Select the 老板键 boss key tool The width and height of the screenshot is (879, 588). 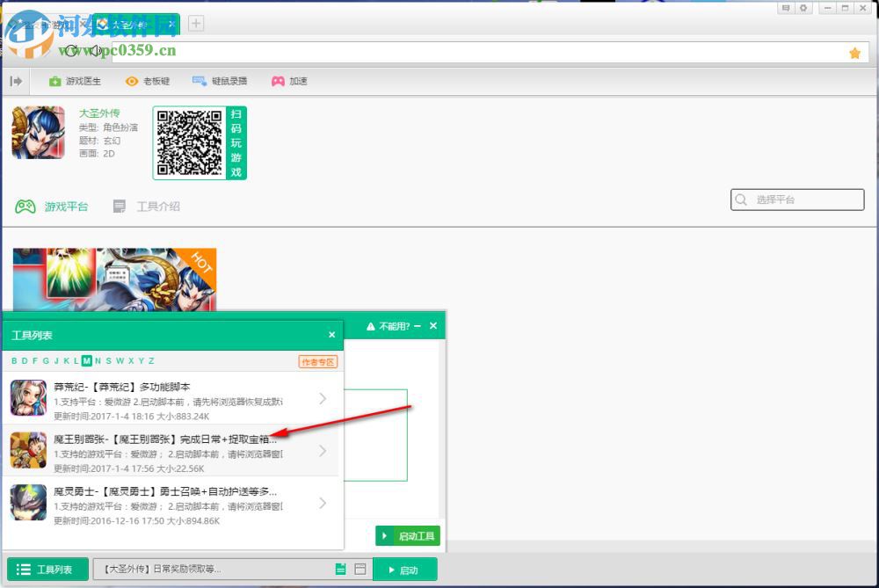coord(148,80)
